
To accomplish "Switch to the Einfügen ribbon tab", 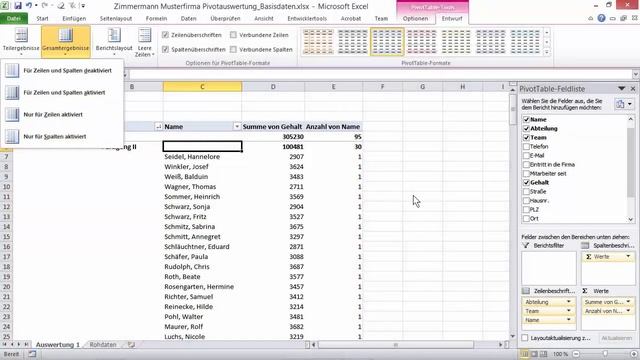I will (74, 18).
